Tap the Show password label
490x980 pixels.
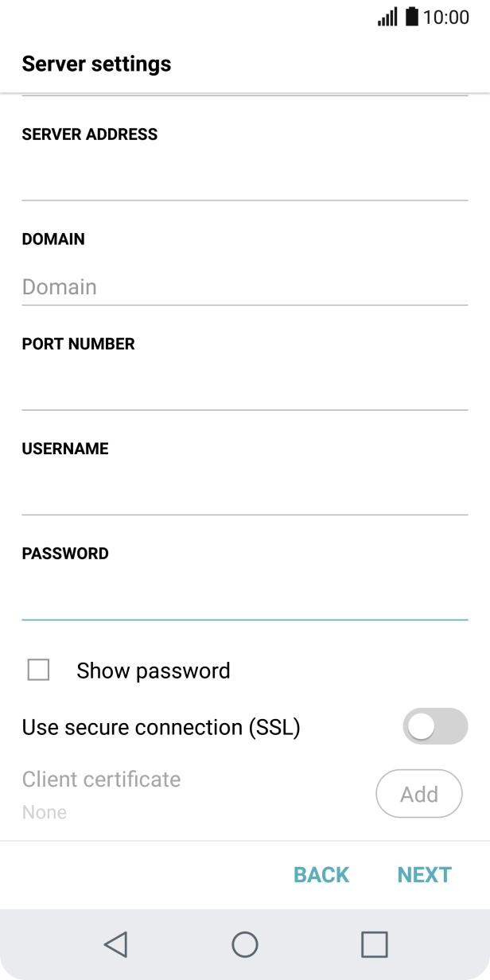pyautogui.click(x=154, y=671)
